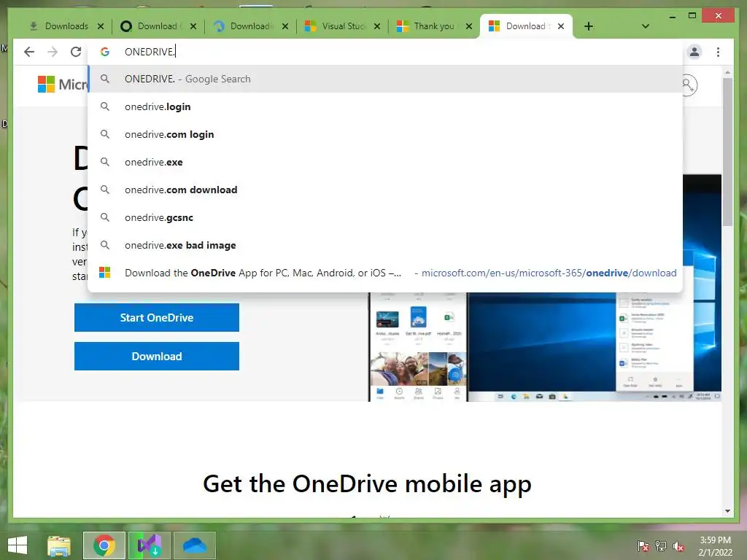Close the active Download tab
This screenshot has width=747, height=560.
[x=561, y=26]
